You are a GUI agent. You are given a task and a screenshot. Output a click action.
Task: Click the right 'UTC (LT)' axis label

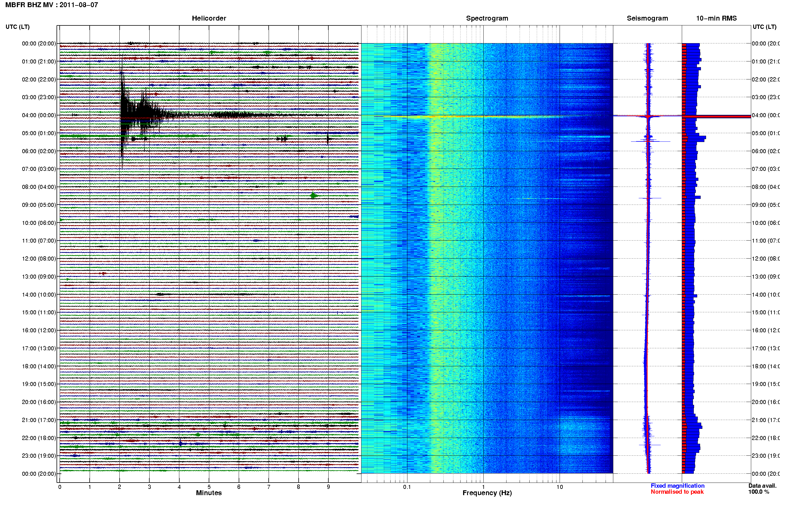[764, 27]
